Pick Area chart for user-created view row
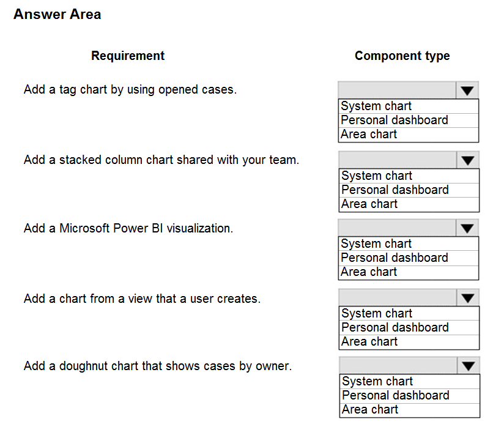 click(x=369, y=341)
